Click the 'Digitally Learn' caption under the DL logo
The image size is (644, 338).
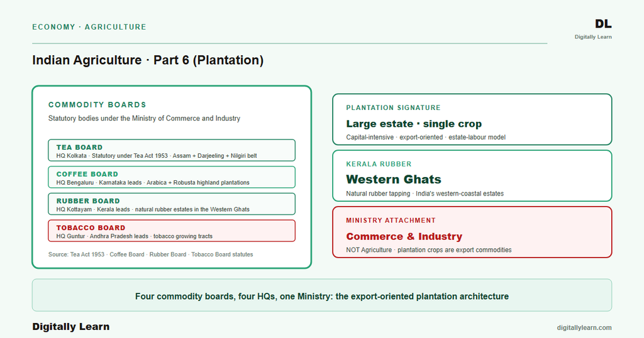[x=593, y=37]
